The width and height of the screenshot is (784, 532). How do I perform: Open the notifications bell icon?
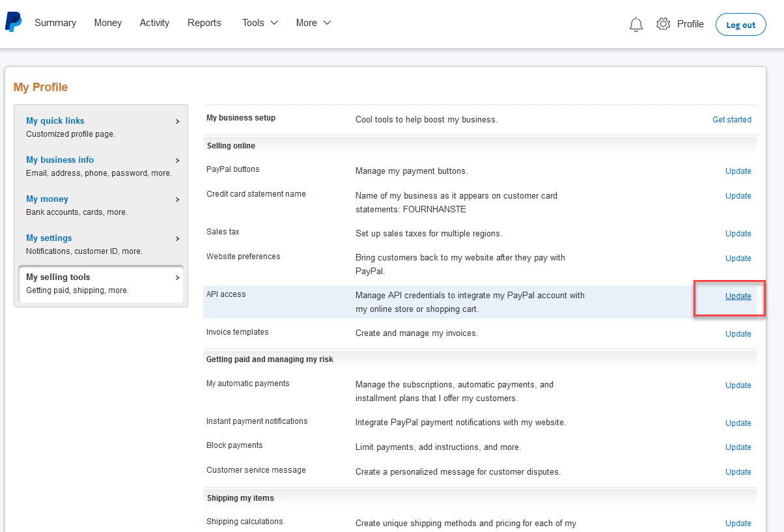point(636,24)
